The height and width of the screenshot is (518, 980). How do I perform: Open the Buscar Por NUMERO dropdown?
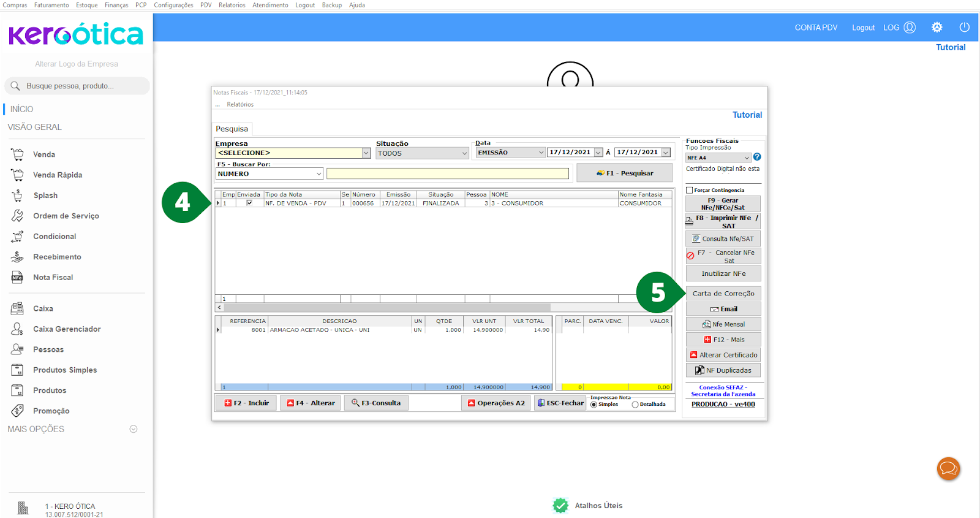(x=318, y=174)
